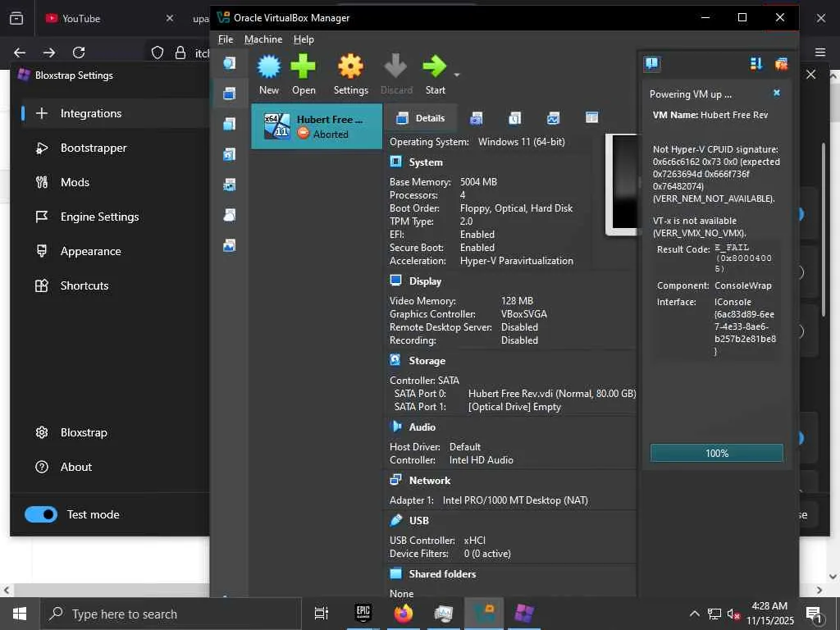Click the taskbar search box

click(x=171, y=614)
